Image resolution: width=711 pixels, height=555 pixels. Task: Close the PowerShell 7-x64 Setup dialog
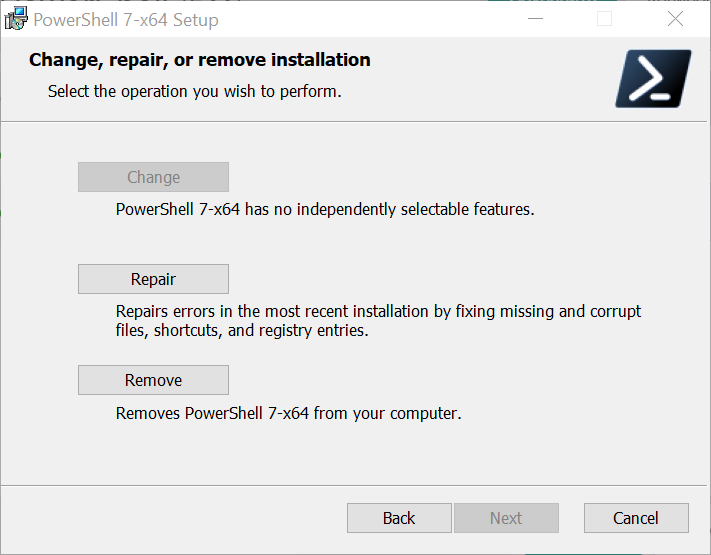pos(674,19)
